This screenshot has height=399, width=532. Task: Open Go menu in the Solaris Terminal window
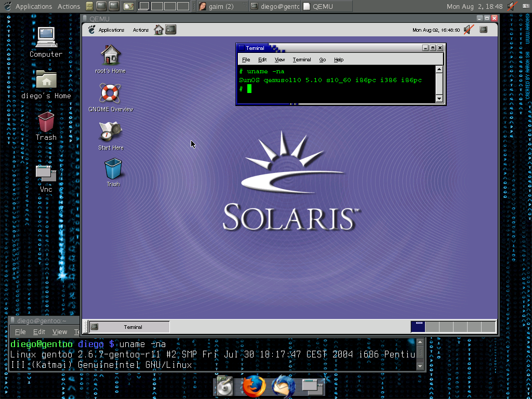[322, 60]
